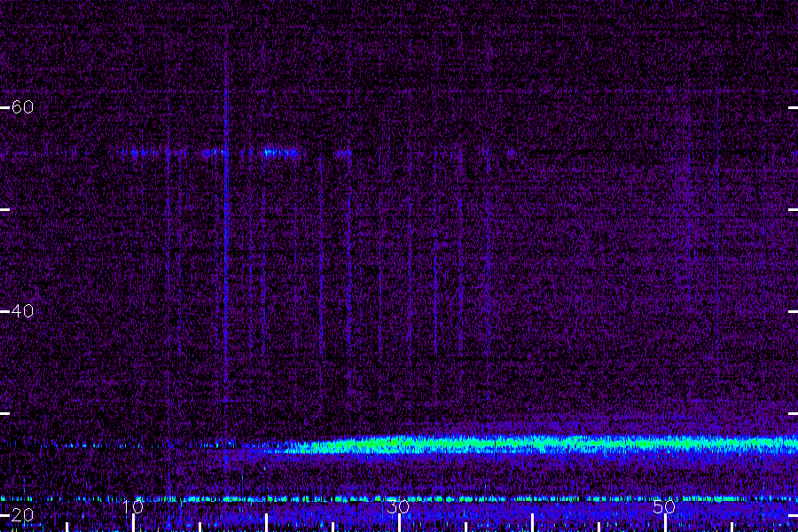Click the '10' time axis label
Viewport: 798px width, 532px height.
[x=133, y=507]
